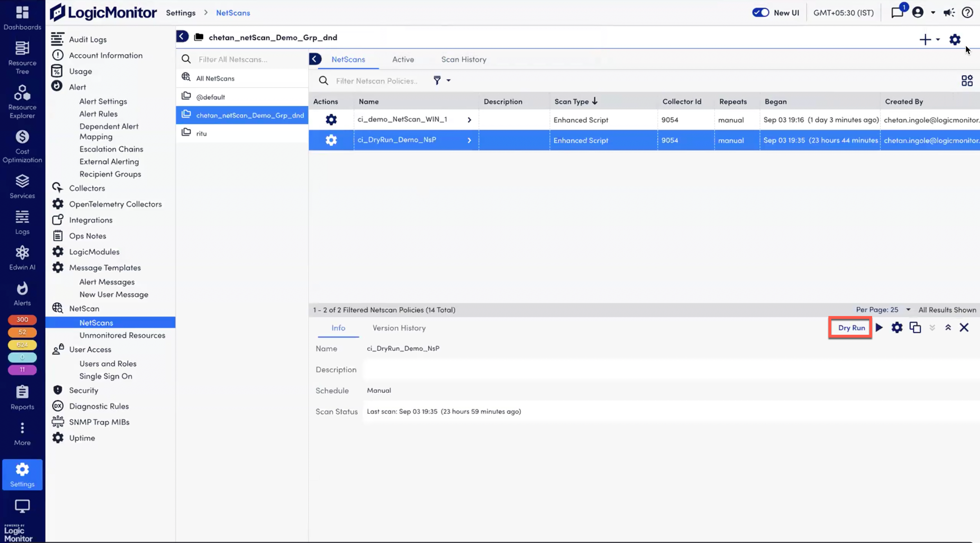Open Resource Explorer navigation item
This screenshot has width=980, height=543.
click(22, 102)
